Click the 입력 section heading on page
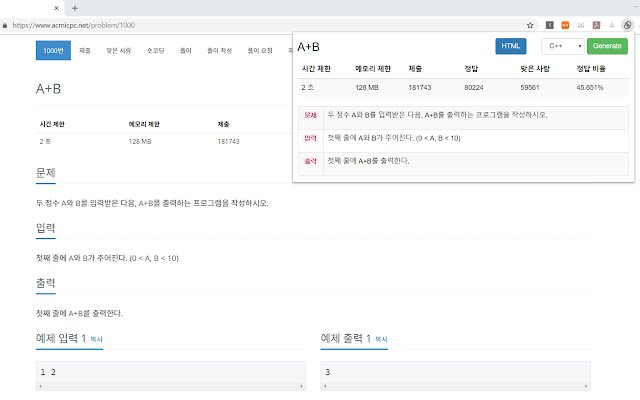640x400 pixels. [46, 228]
